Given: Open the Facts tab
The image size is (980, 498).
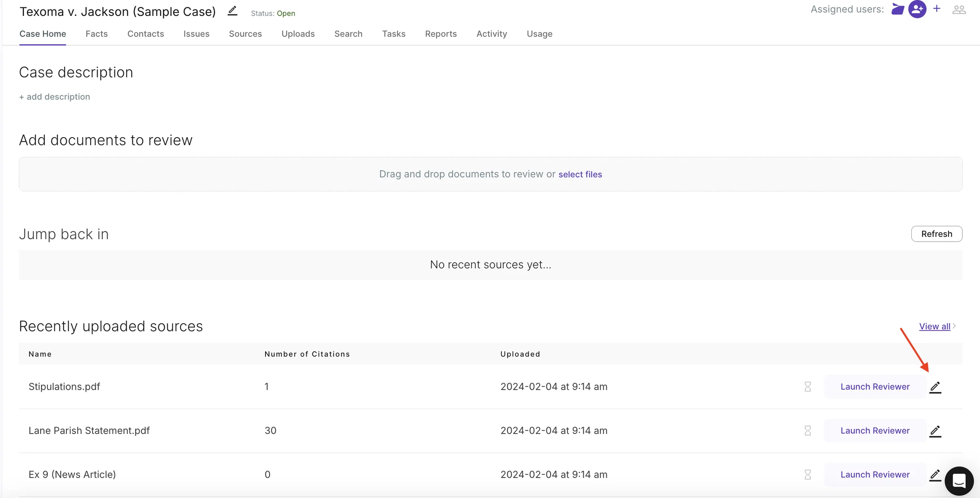Looking at the screenshot, I should (x=96, y=33).
